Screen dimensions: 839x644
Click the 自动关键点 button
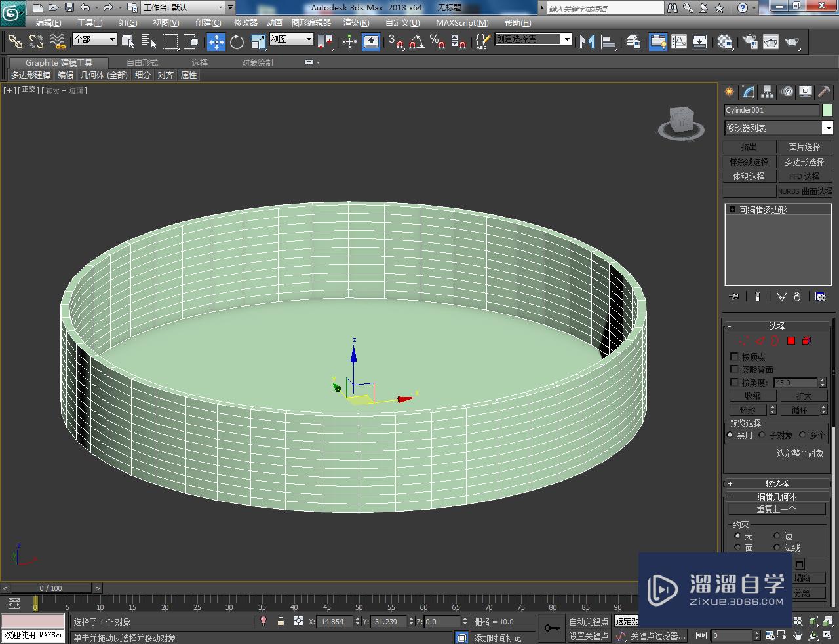click(x=589, y=622)
